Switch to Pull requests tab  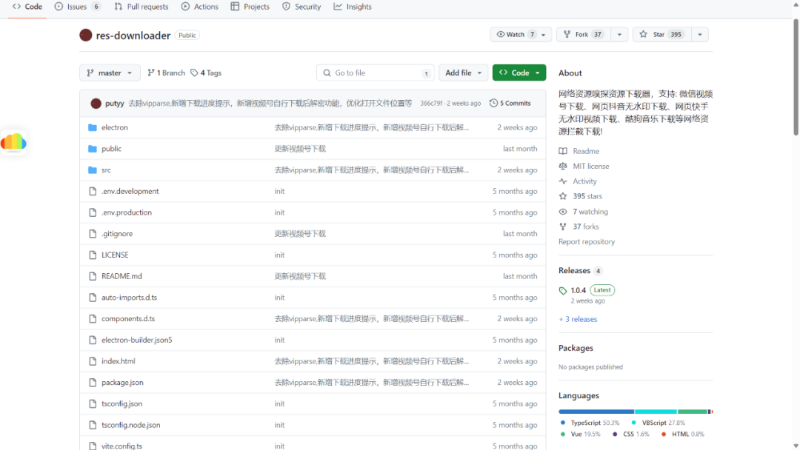pos(141,7)
